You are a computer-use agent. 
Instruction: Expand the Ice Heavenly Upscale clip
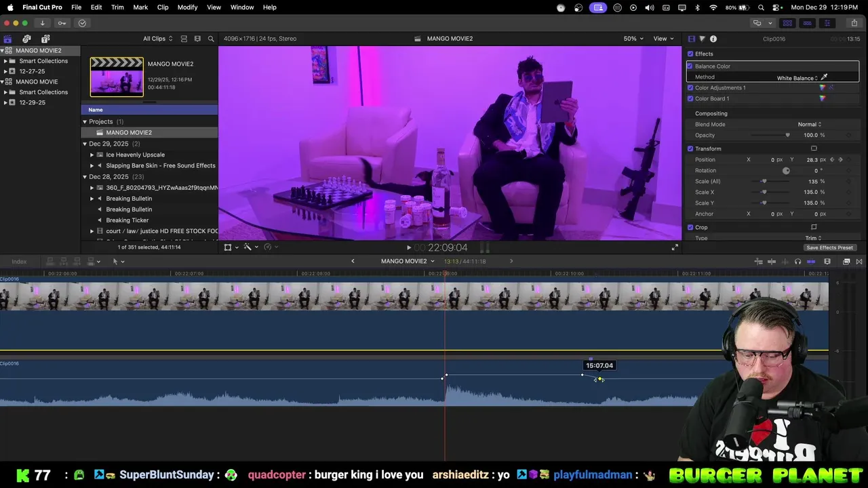tap(92, 155)
